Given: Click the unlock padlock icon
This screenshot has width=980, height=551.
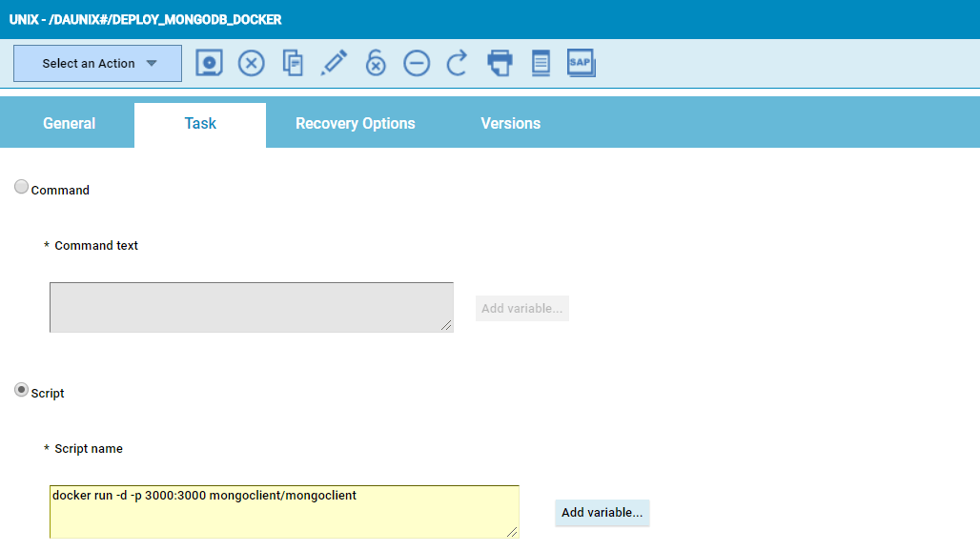Looking at the screenshot, I should 376,63.
